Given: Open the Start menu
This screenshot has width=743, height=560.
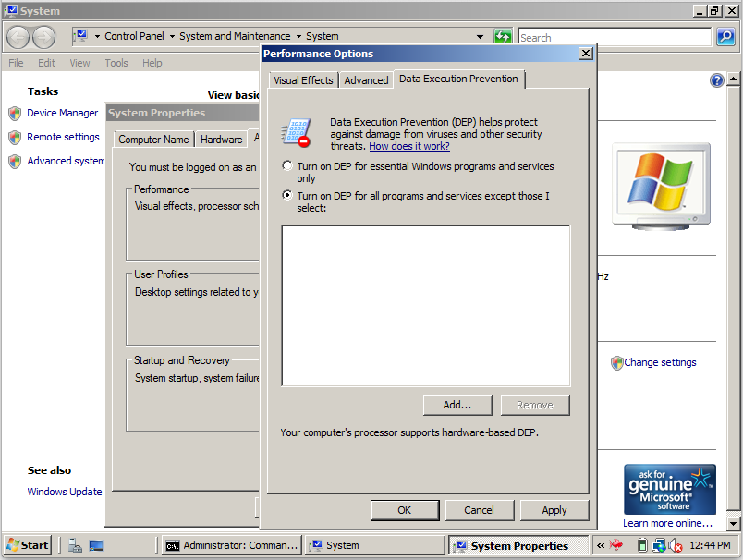Looking at the screenshot, I should point(28,545).
